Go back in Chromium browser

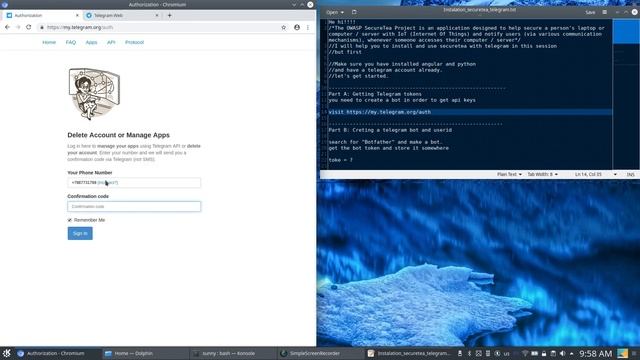[x=7, y=27]
